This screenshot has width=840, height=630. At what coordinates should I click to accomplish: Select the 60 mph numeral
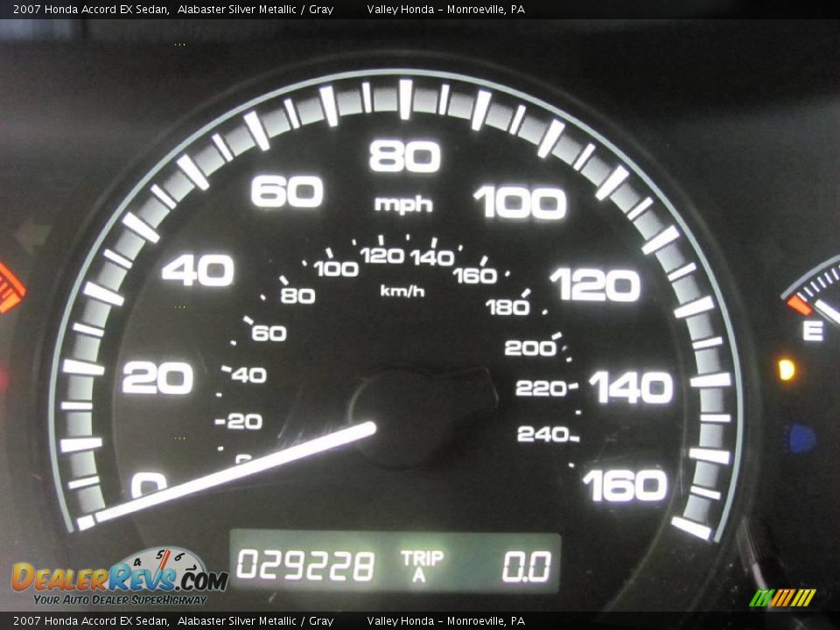287,192
